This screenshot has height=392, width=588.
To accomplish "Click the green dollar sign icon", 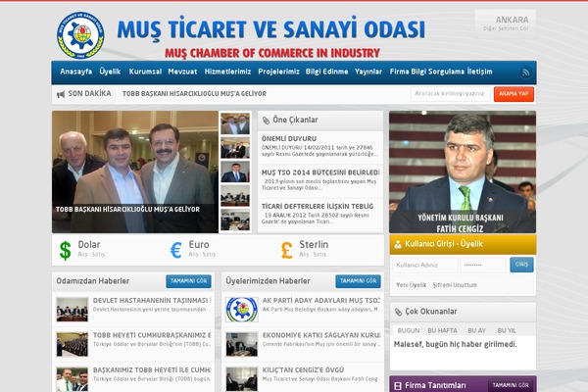I will pos(66,250).
